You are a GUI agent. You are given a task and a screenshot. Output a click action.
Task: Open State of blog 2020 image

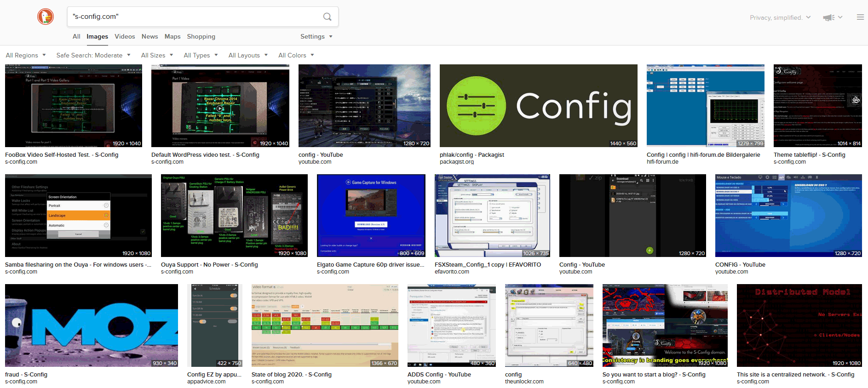click(x=325, y=325)
